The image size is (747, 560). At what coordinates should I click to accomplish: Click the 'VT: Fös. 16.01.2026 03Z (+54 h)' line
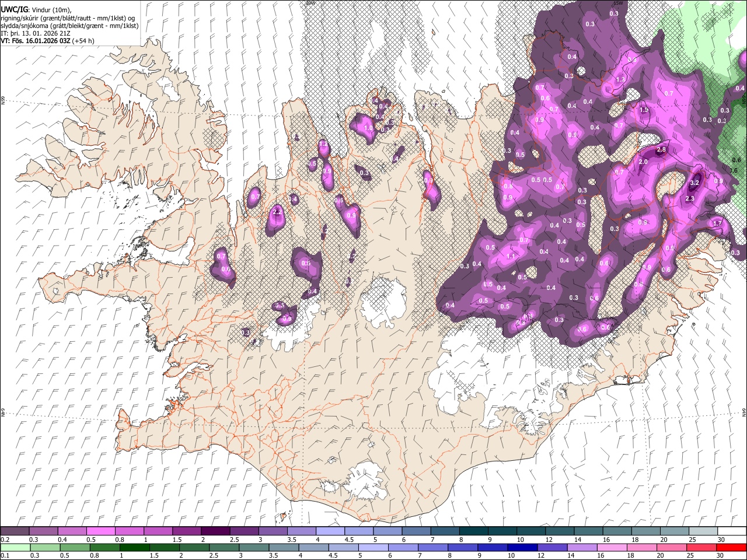(x=48, y=41)
